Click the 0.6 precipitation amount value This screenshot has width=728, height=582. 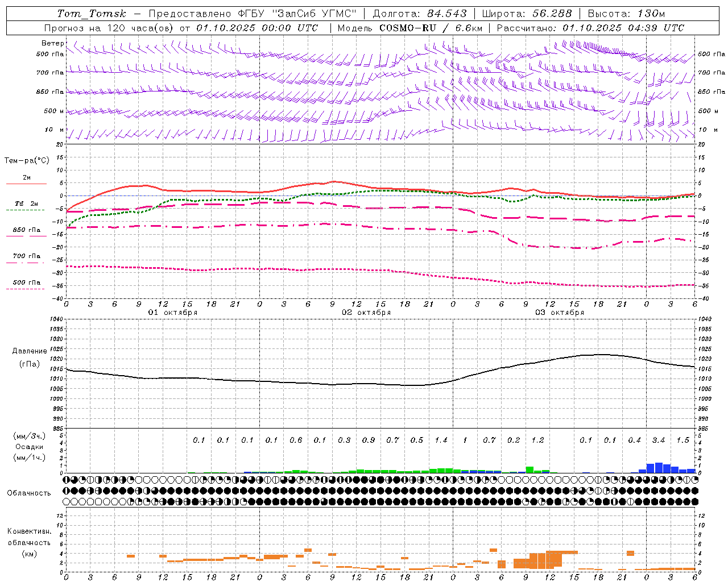point(296,440)
